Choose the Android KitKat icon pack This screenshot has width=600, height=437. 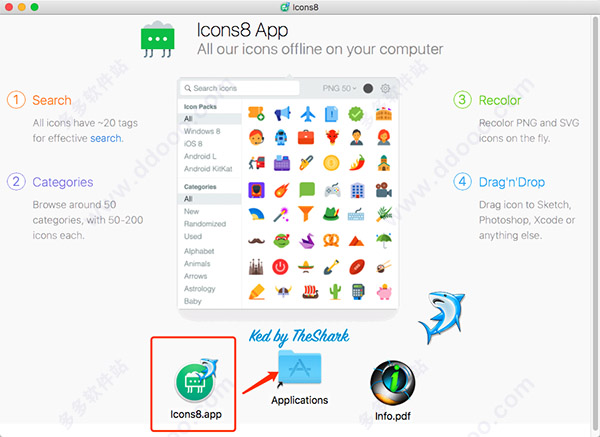(208, 169)
